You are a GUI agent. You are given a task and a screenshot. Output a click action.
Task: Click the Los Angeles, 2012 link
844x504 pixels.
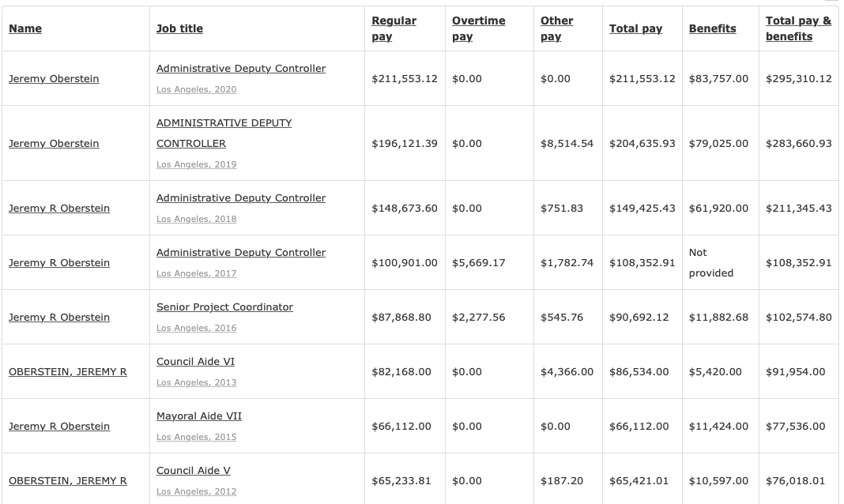click(196, 491)
